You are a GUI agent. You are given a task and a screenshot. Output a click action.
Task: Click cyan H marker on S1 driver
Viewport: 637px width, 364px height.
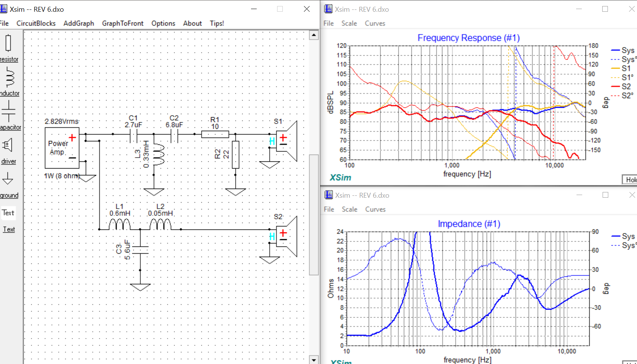click(272, 141)
